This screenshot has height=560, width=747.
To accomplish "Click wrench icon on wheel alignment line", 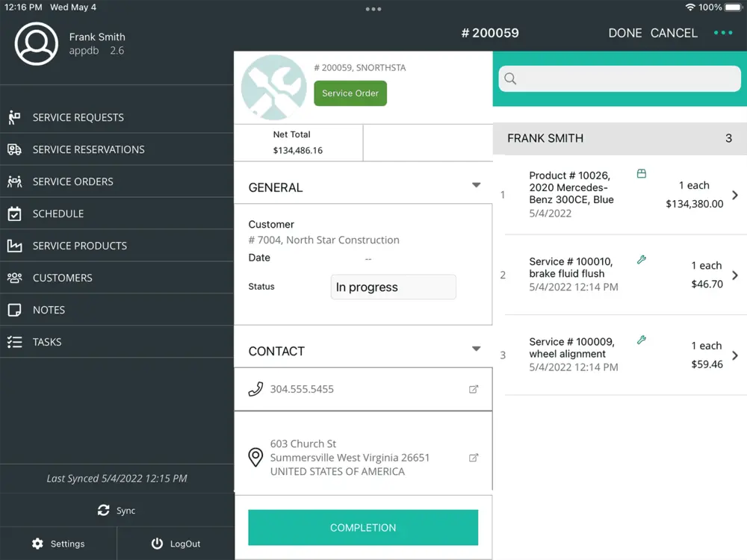I will (642, 340).
